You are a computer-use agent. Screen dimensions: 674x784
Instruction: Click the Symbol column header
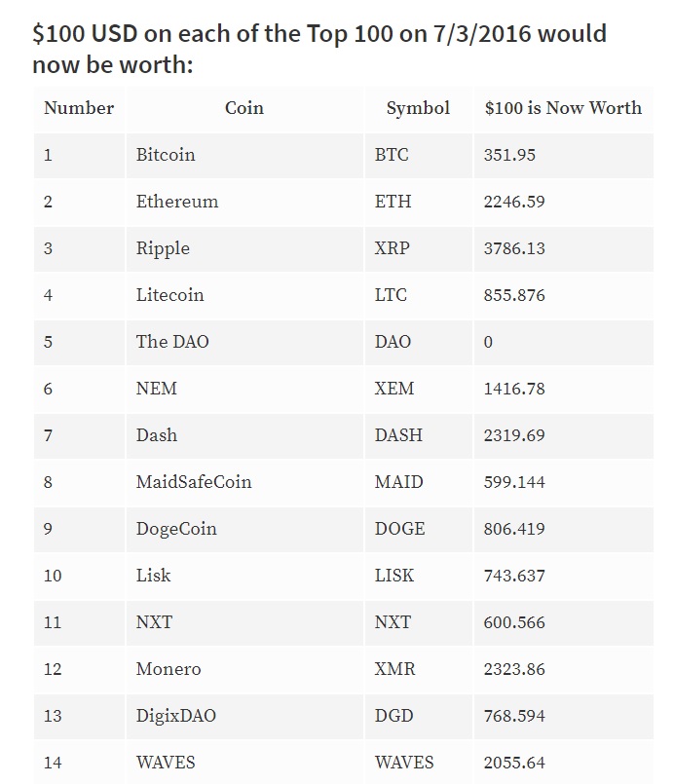[x=419, y=108]
